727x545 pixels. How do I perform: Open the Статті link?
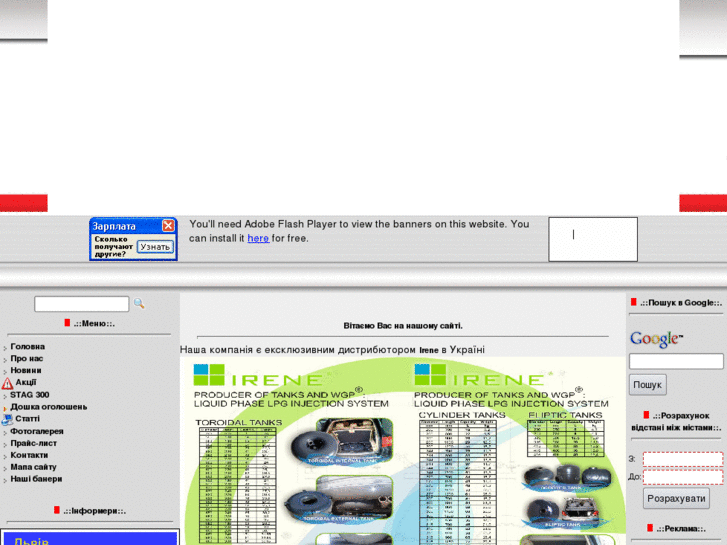[27, 419]
